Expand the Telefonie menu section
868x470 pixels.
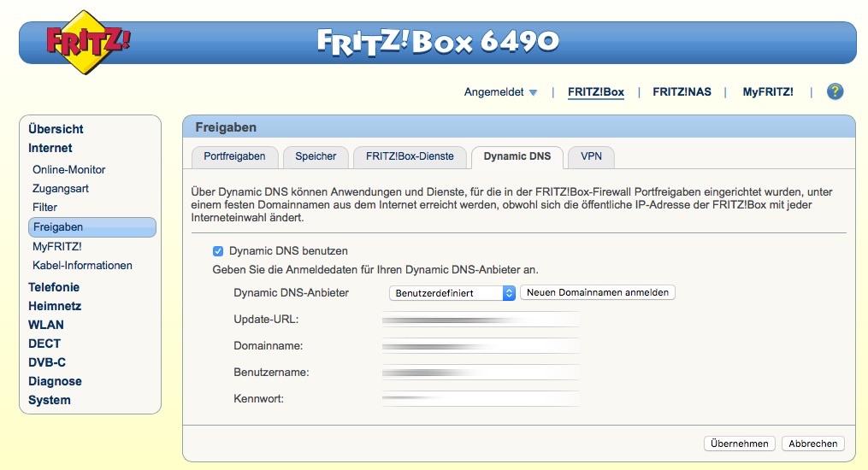point(54,287)
